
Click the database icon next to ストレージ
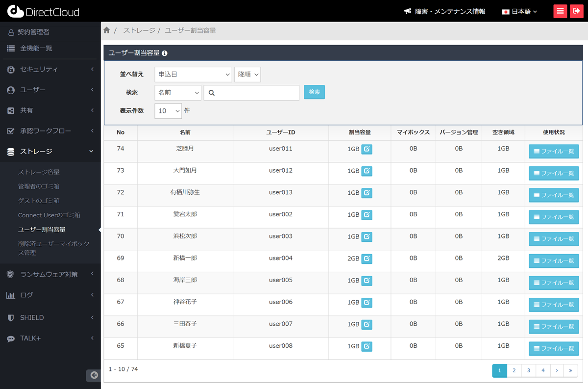pyautogui.click(x=11, y=152)
